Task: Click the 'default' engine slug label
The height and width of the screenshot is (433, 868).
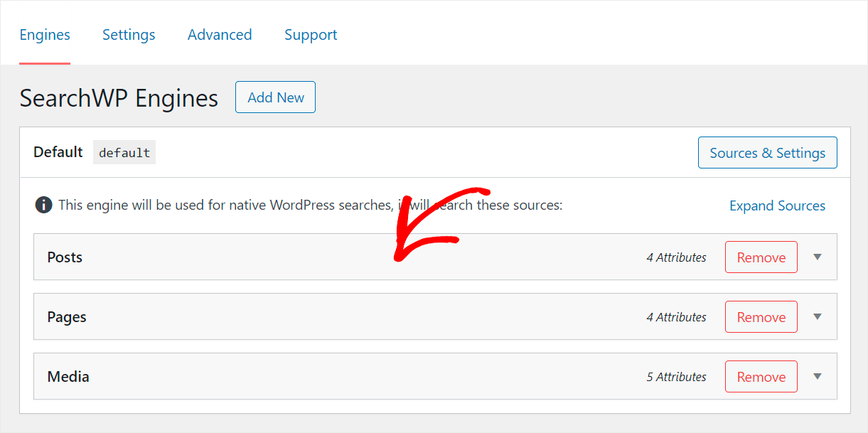Action: (124, 153)
